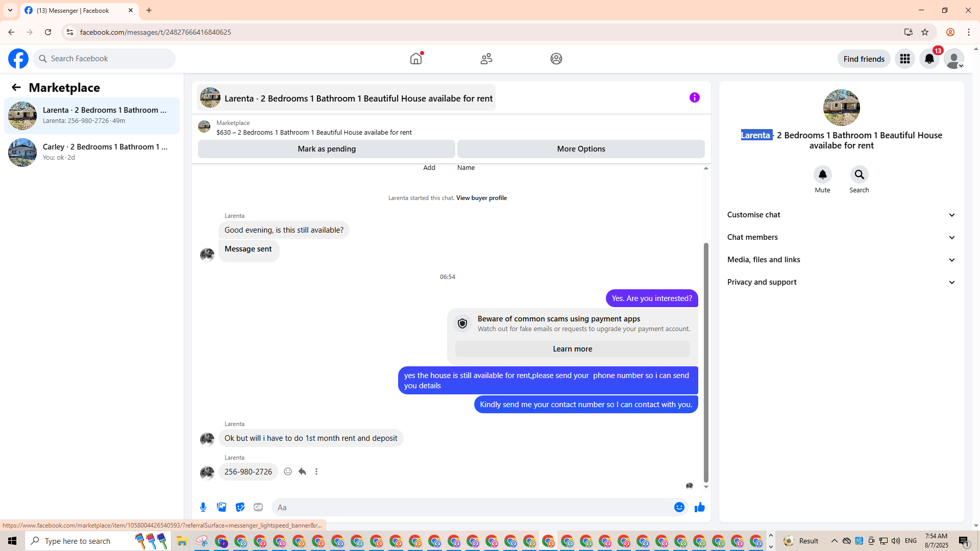The width and height of the screenshot is (980, 551).
Task: Choose a sticker icon
Action: pos(240,507)
